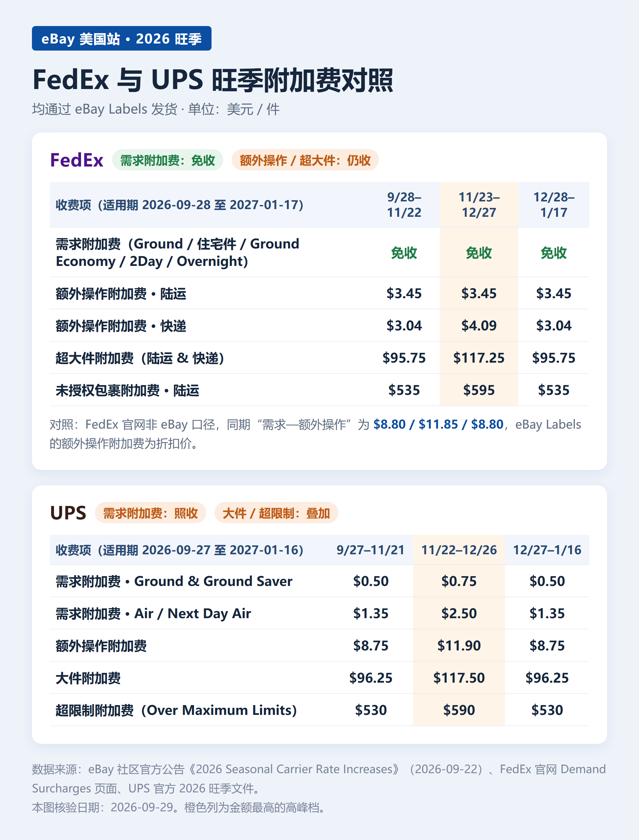Click FedEx column header 11/23–12/27
Viewport: 639px width, 840px height.
point(479,205)
